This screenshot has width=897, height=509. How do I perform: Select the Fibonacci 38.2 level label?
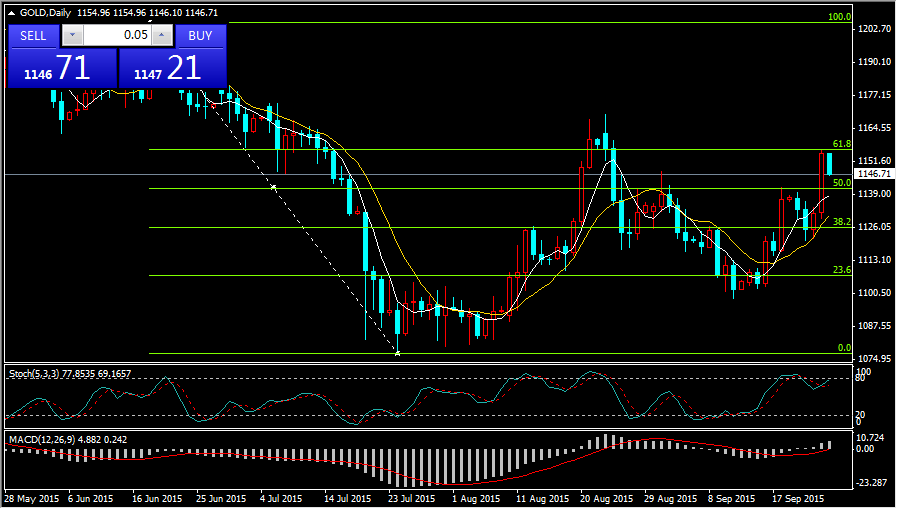[842, 222]
